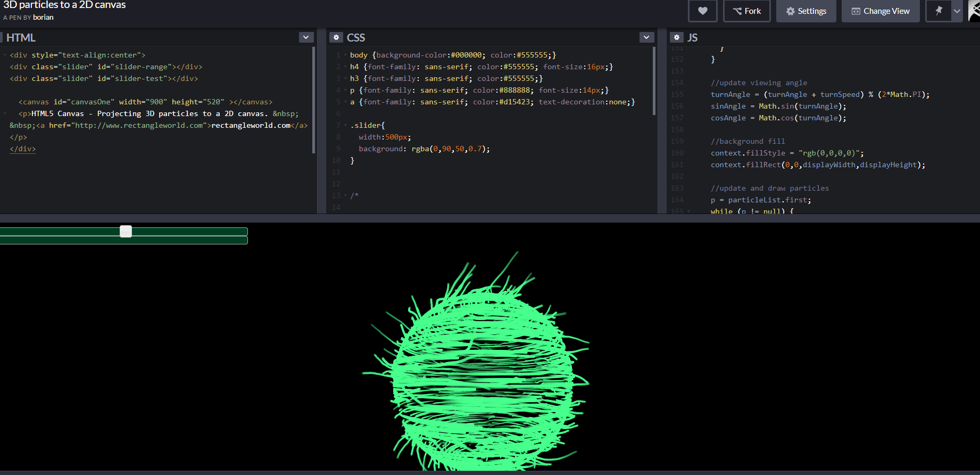980x475 pixels.
Task: Fold the first div line in HTML
Action: (x=5, y=55)
